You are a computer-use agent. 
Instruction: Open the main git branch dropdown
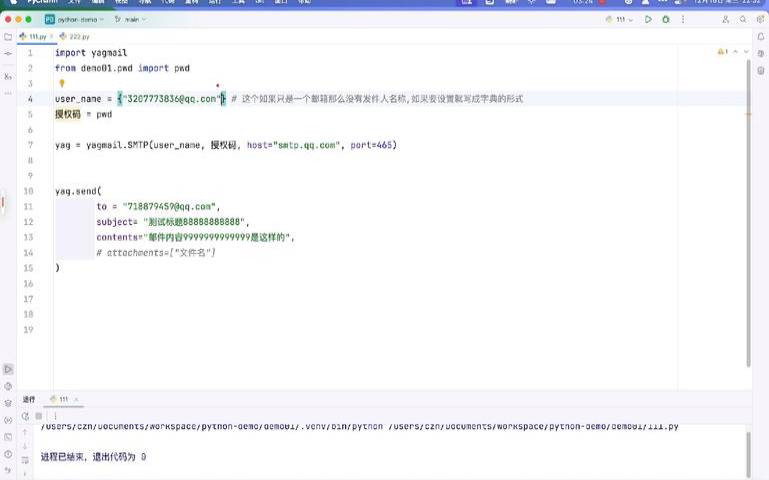point(130,20)
